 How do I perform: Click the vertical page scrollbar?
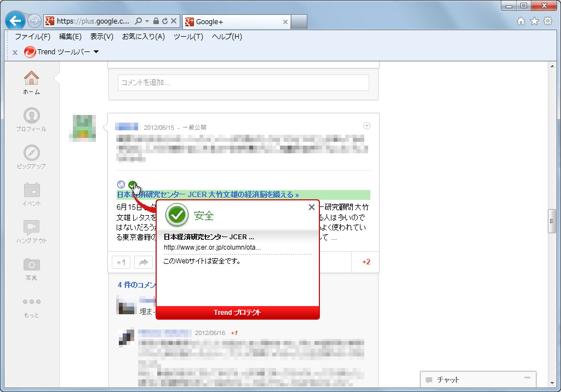(552, 219)
